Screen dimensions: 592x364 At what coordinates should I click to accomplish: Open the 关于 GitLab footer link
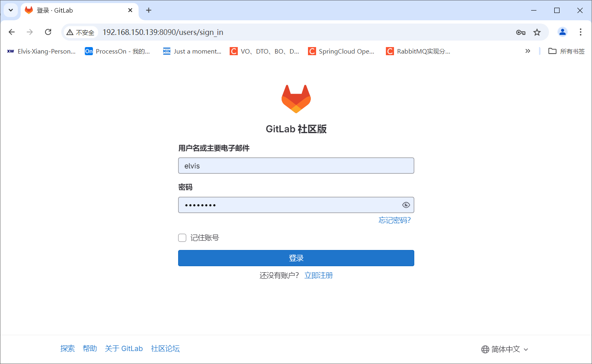pos(124,349)
